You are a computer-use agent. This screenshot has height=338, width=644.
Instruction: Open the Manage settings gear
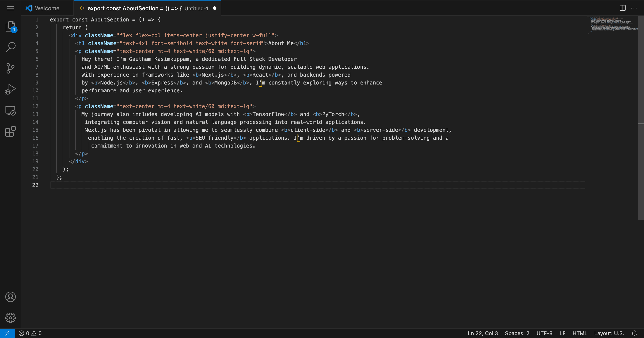coord(11,318)
